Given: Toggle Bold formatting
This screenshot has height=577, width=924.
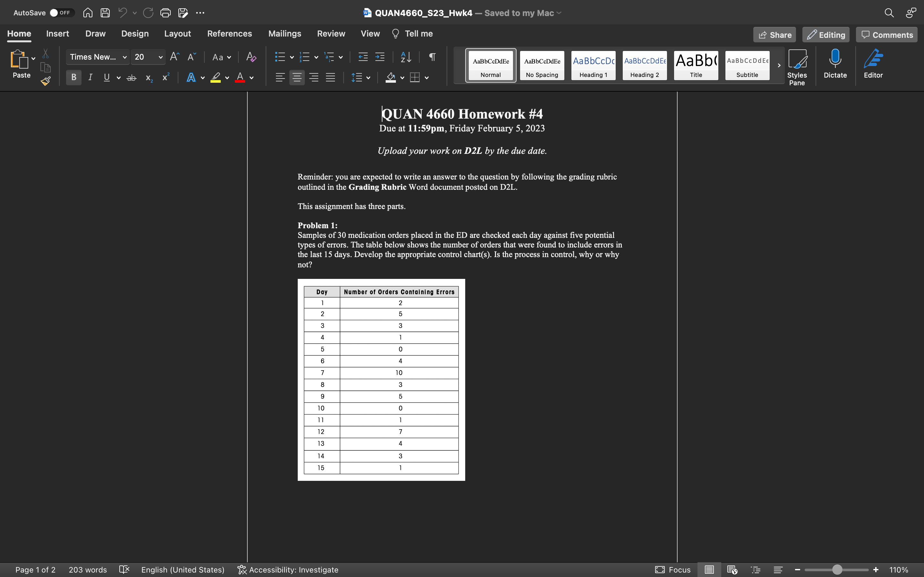Looking at the screenshot, I should [x=74, y=78].
